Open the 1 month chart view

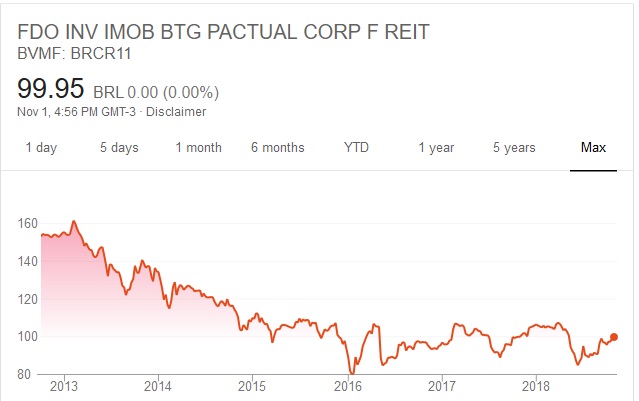[198, 148]
